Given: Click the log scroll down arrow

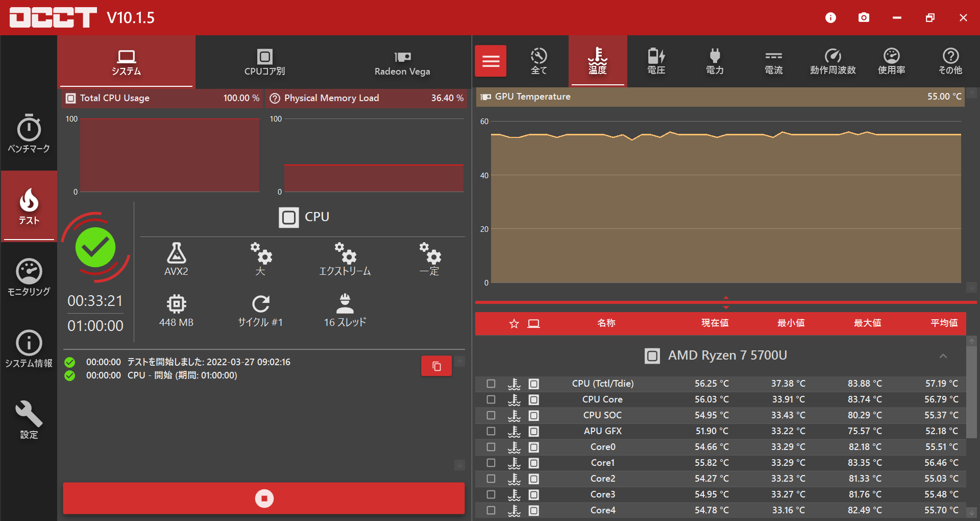Looking at the screenshot, I should click(x=459, y=465).
